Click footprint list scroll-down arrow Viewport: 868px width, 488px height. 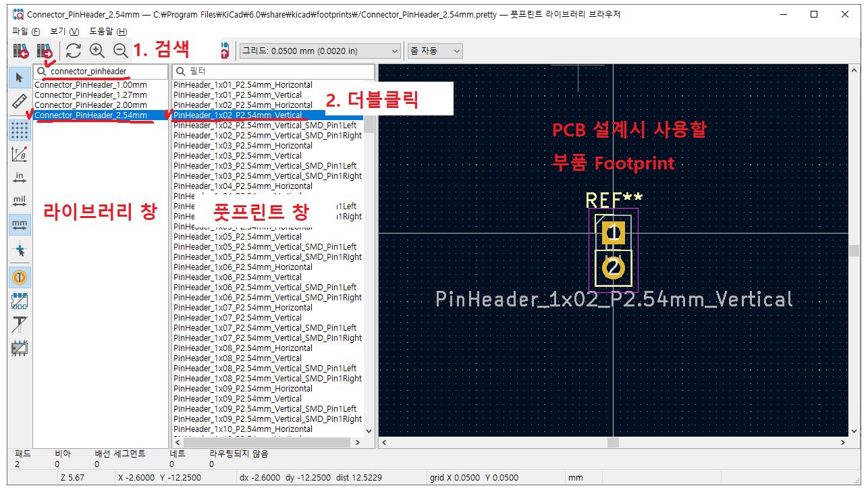pyautogui.click(x=369, y=431)
